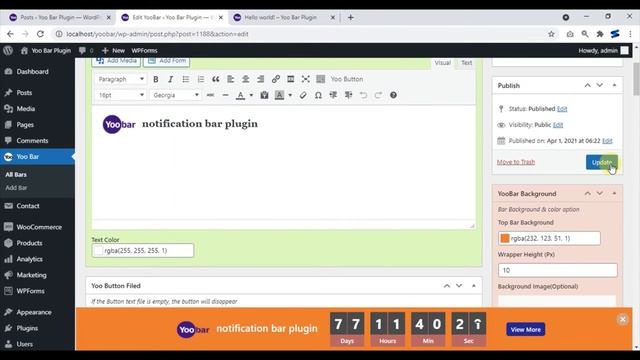This screenshot has width=640, height=360.
Task: Edit the visibility setting link
Action: point(558,125)
